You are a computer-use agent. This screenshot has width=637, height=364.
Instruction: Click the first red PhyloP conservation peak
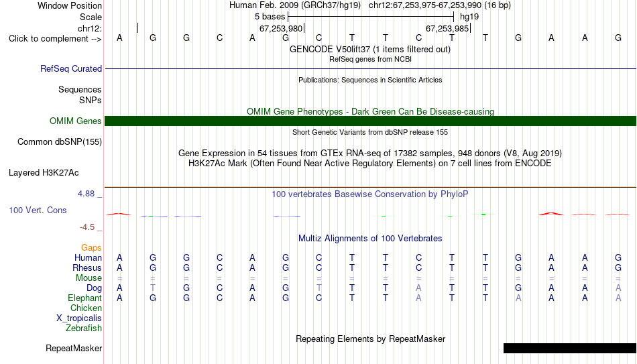[119, 214]
